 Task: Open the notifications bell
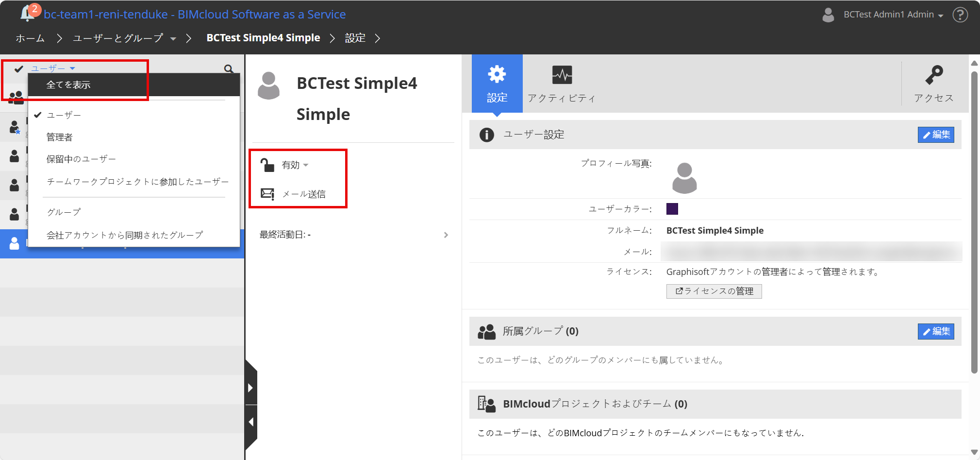click(x=27, y=14)
